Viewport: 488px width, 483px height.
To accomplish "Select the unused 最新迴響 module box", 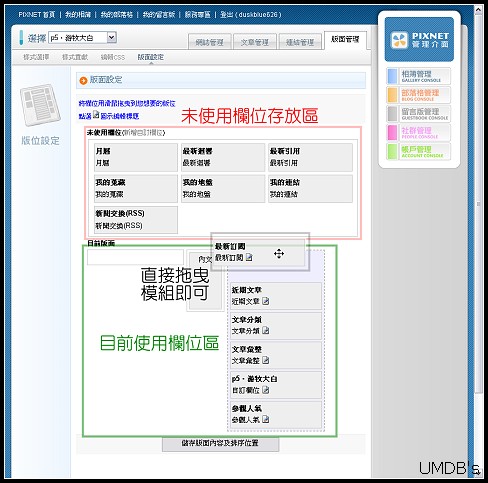I will [x=223, y=157].
